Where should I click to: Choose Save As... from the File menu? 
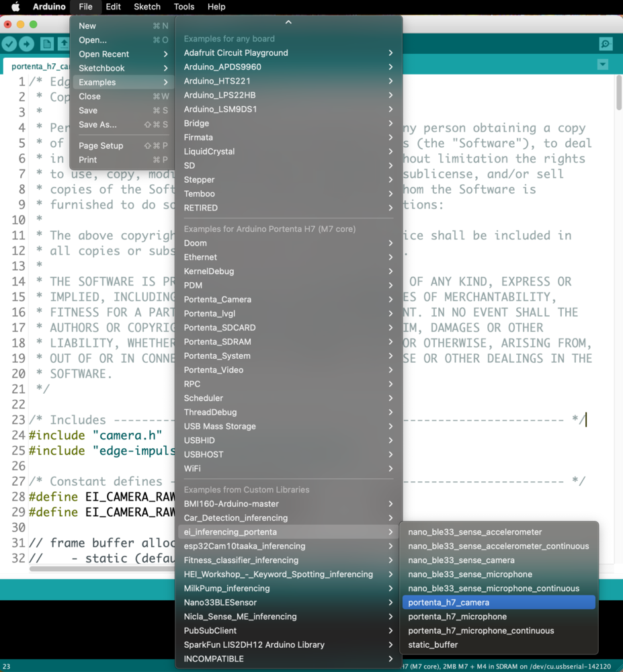pyautogui.click(x=123, y=125)
